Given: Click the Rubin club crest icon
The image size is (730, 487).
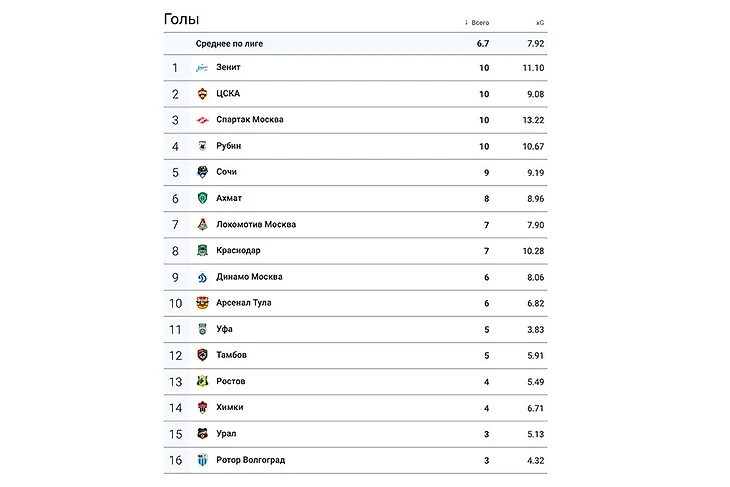Looking at the screenshot, I should coord(202,146).
